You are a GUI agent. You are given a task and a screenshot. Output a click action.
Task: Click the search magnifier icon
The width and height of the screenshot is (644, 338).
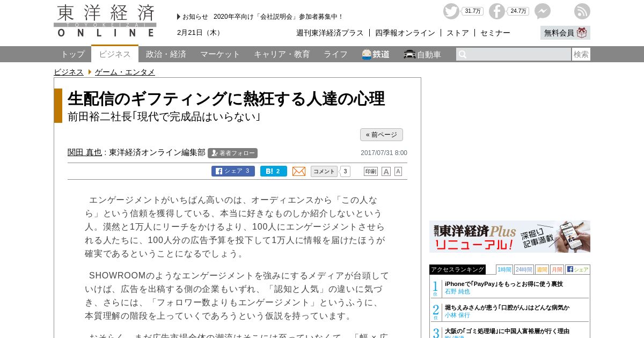463,55
